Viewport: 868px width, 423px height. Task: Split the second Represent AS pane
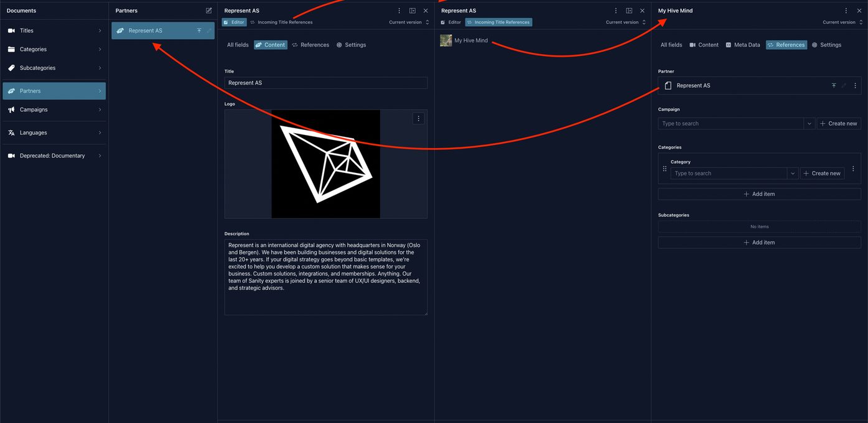[x=629, y=11]
